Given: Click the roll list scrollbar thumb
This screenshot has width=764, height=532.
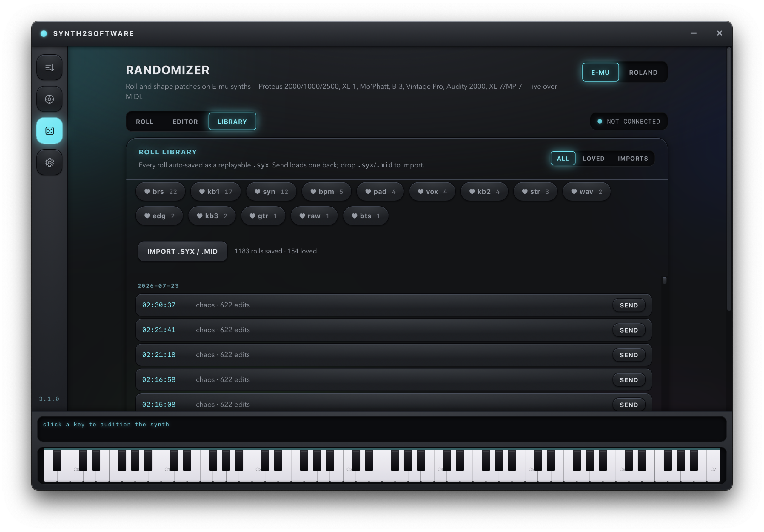Looking at the screenshot, I should (x=664, y=280).
